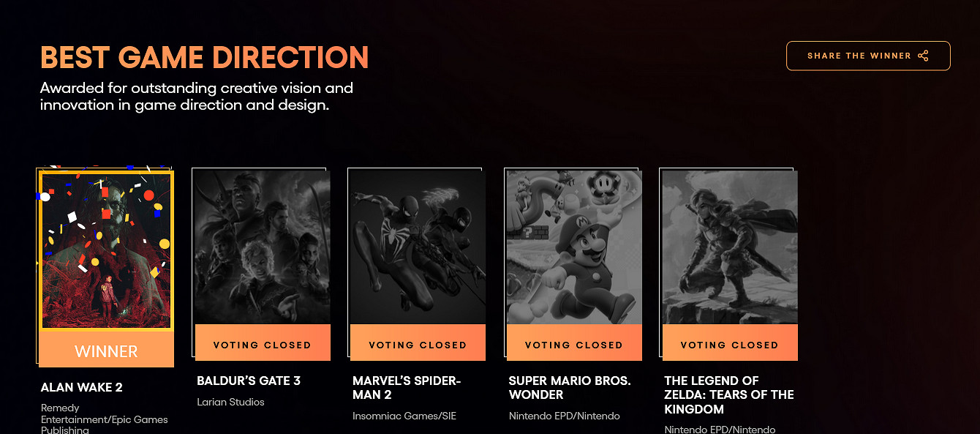
Task: Open the ALAN WAKE 2 title link
Action: (x=82, y=387)
